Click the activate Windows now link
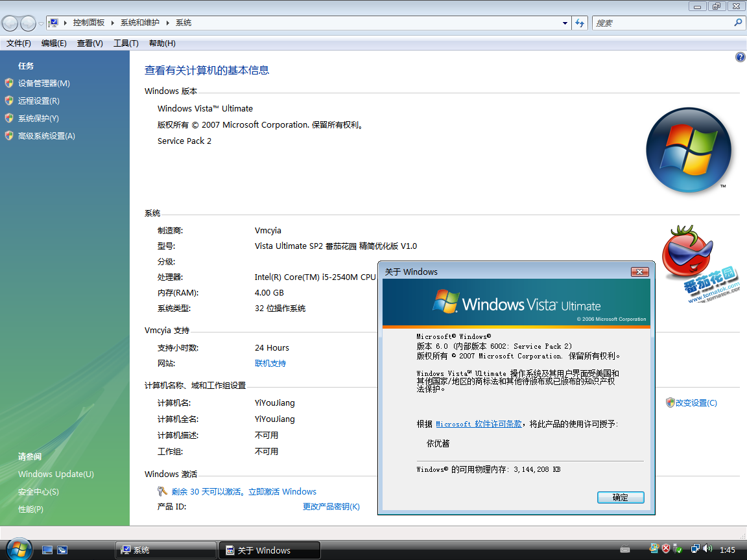747x560 pixels. (244, 491)
